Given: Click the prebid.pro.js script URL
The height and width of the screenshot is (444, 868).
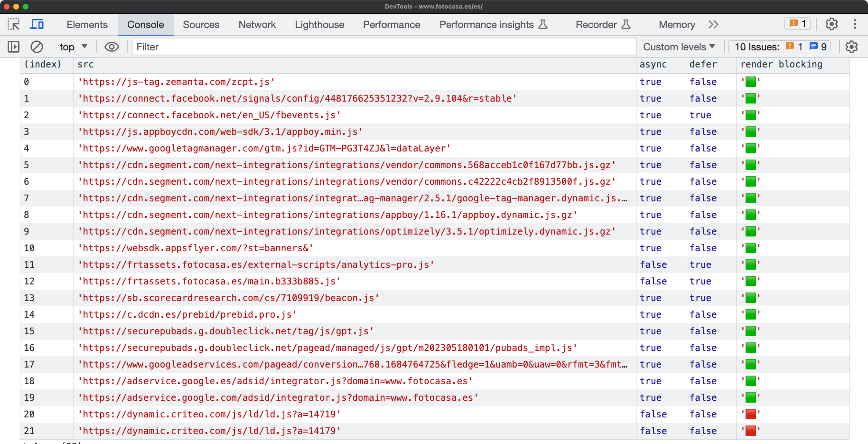Looking at the screenshot, I should (x=187, y=314).
